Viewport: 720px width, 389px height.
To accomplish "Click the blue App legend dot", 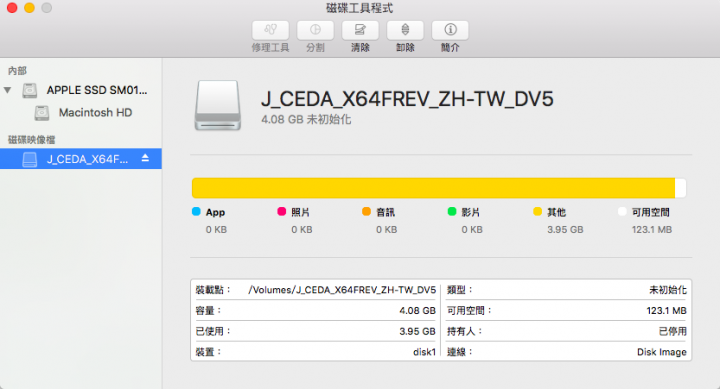I will point(196,211).
